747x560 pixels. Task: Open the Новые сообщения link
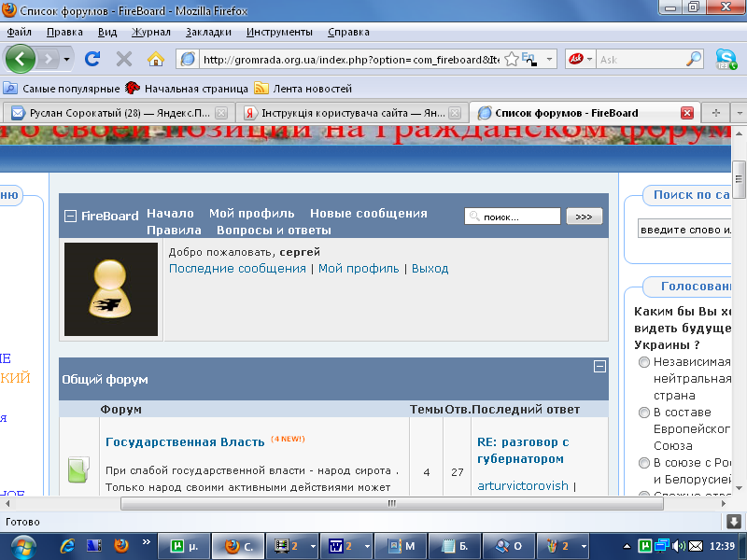368,214
